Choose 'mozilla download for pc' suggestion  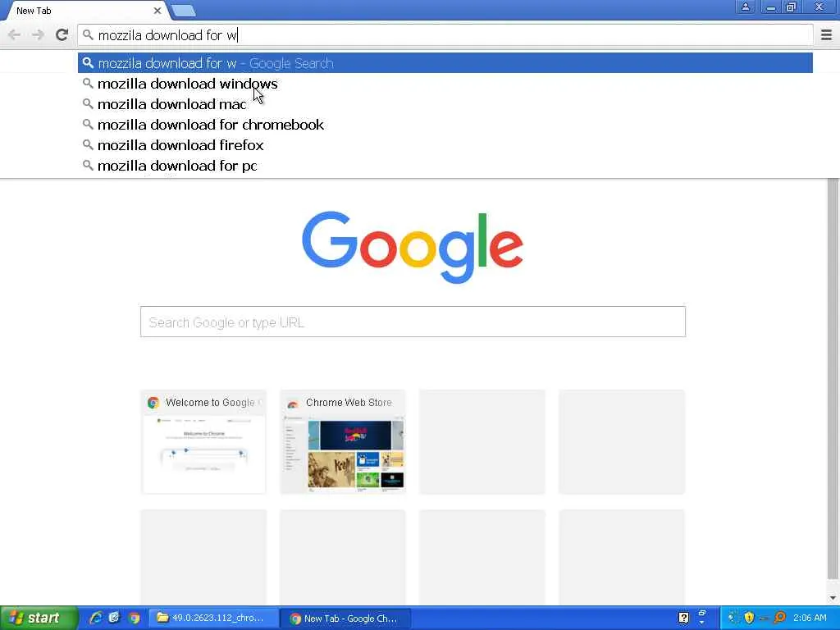(177, 166)
